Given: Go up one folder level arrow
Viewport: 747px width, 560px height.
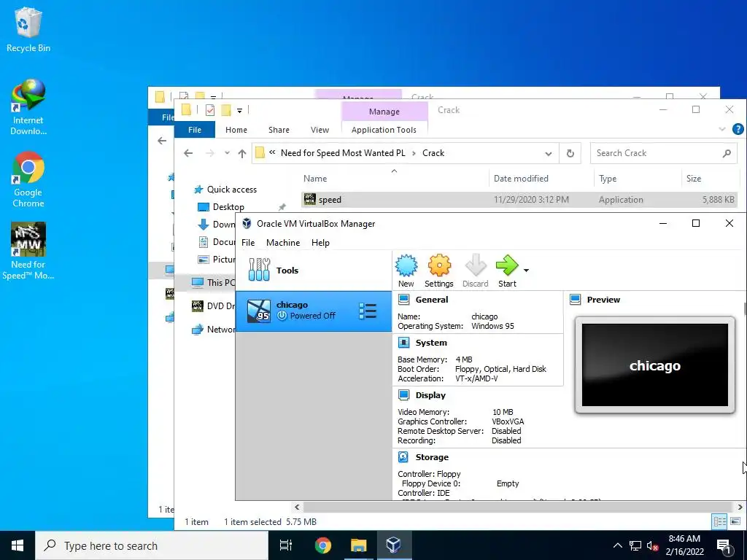Looking at the screenshot, I should (x=242, y=153).
